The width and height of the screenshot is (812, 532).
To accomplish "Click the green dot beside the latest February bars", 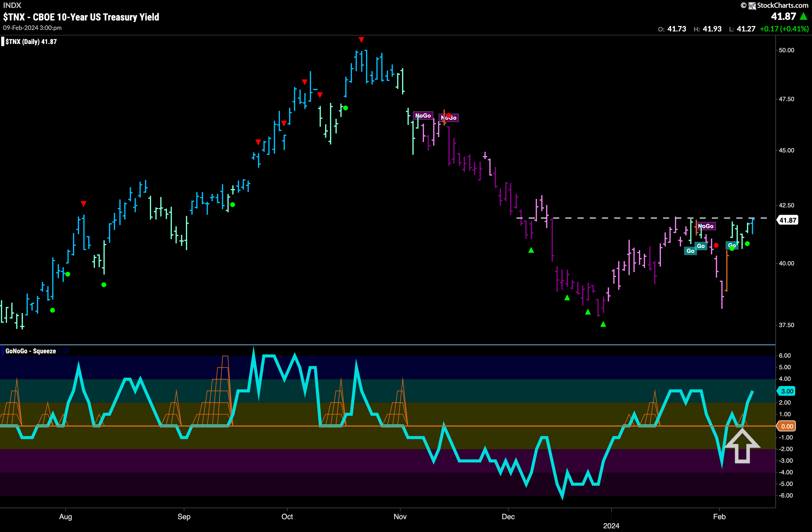I will point(747,244).
